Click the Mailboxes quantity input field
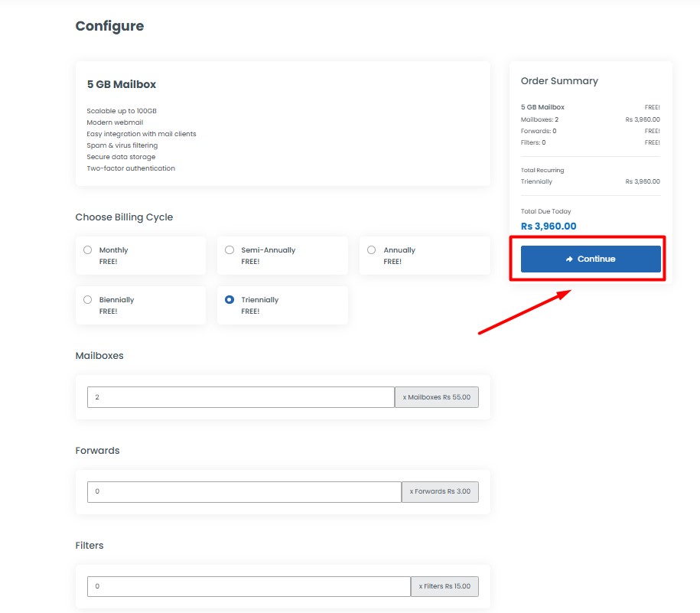This screenshot has width=700, height=613. click(240, 397)
